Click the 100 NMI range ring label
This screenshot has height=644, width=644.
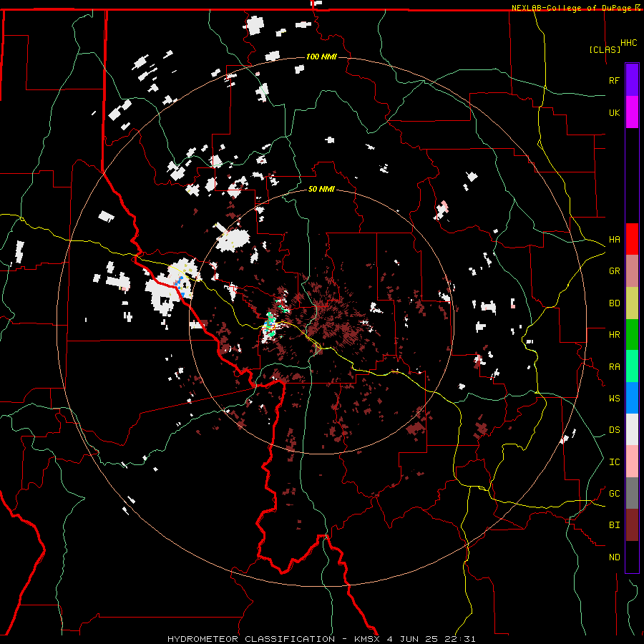pyautogui.click(x=321, y=57)
